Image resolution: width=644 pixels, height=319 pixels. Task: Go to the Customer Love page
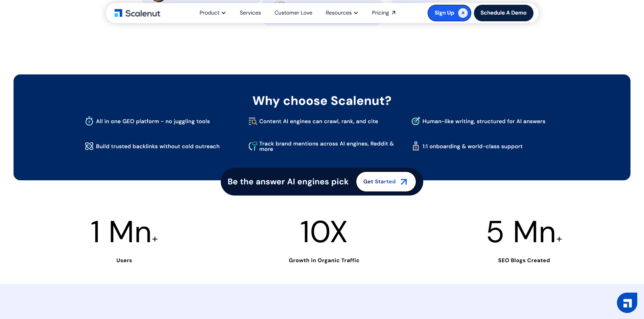point(293,13)
